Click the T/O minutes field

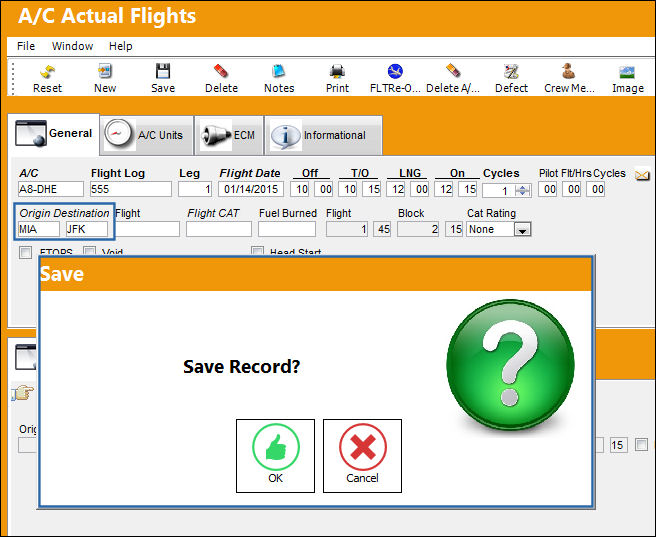372,189
